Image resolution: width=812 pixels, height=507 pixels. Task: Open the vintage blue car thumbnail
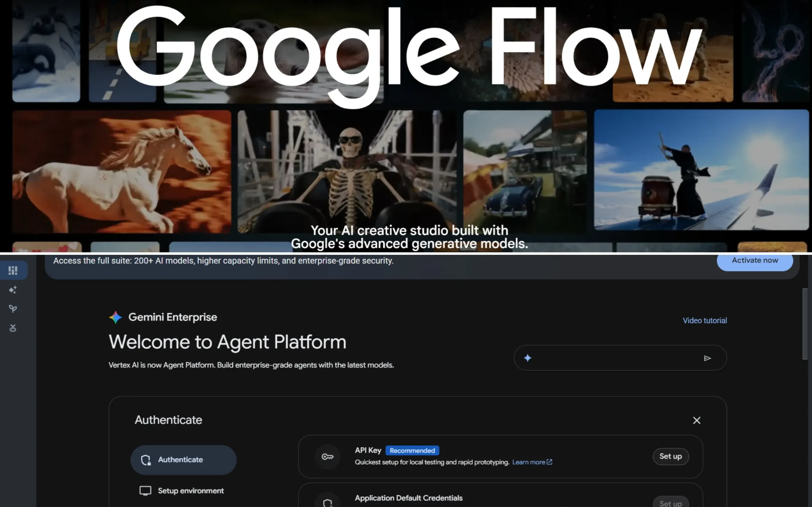[525, 171]
